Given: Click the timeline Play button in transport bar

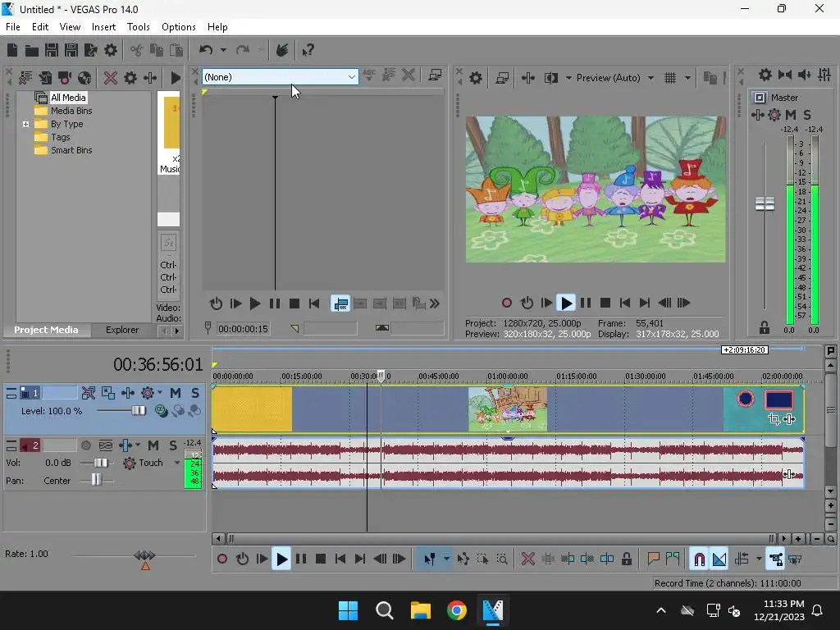Looking at the screenshot, I should [281, 559].
